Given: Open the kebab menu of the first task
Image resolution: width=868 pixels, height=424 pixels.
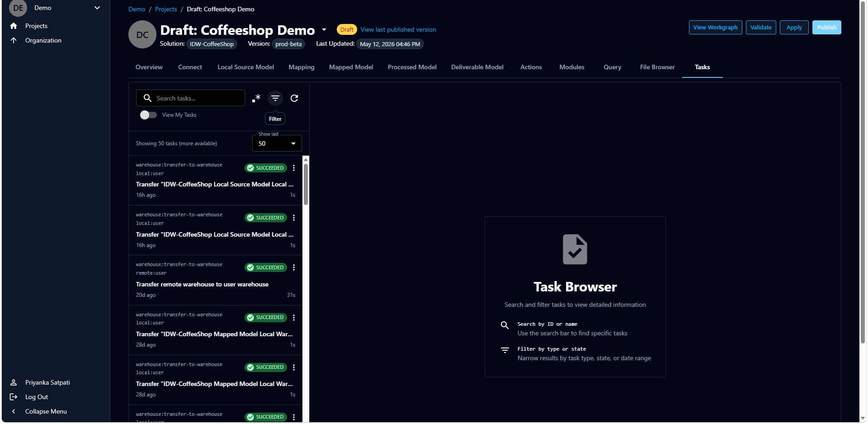Looking at the screenshot, I should [x=294, y=168].
